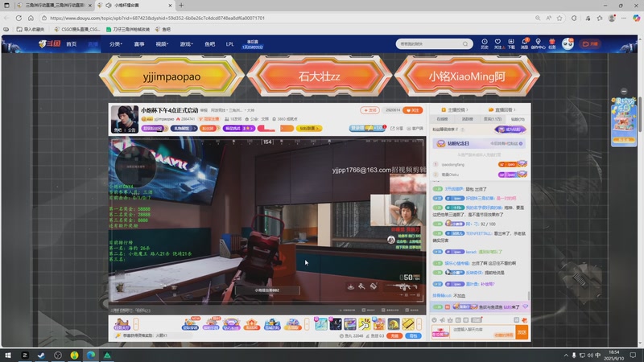Open the 导入收藏夹 bookmark
This screenshot has height=362, width=644.
coord(30,29)
